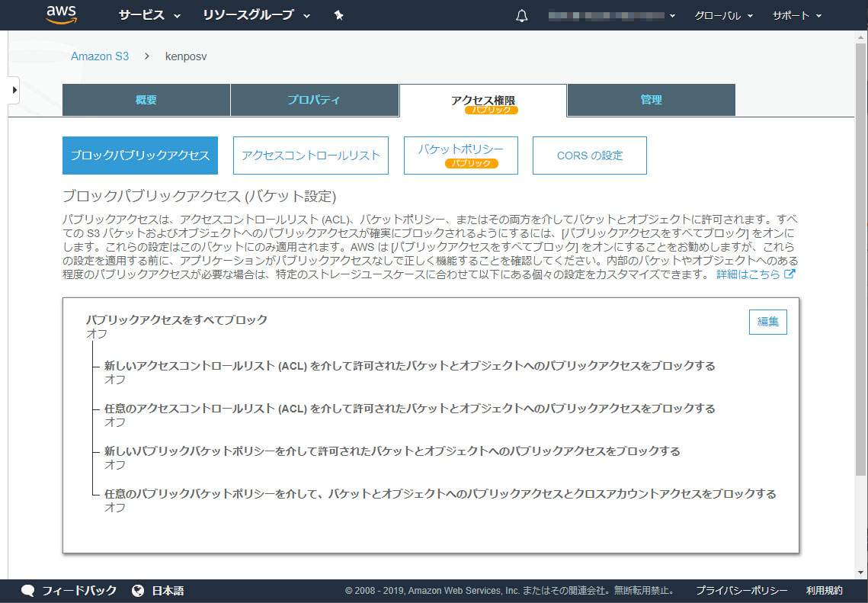Open the リソースグループ dropdown
Screen dimensions: 868x603
point(256,15)
